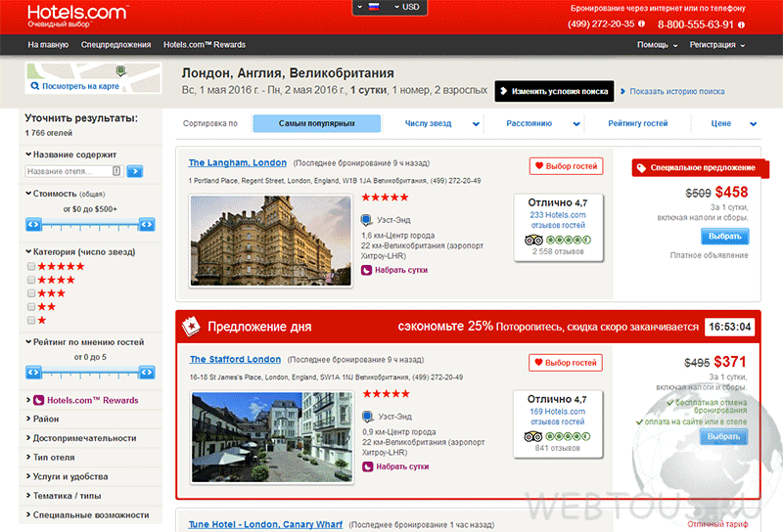Click purple rewards icon under The Stafford London
783x532 pixels.
pos(368,466)
